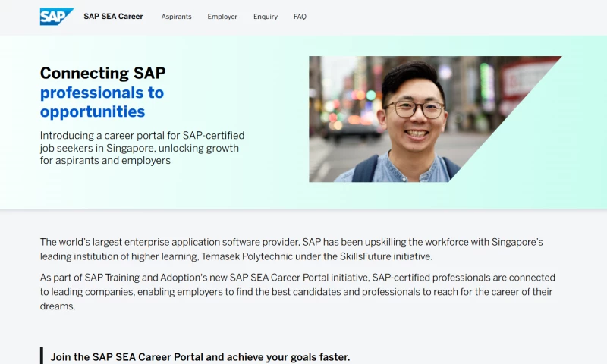Click the 'Join the SAP SEA Career Portal' heading

200,357
